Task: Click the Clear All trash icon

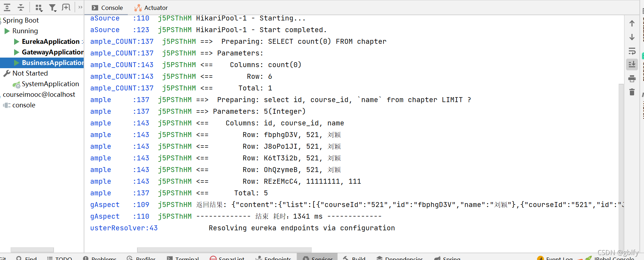Action: point(632,92)
